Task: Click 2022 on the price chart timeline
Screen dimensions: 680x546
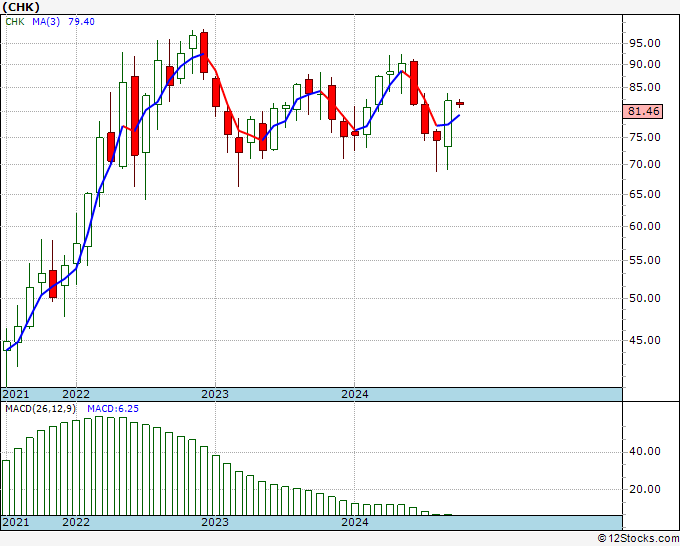Action: (76, 394)
